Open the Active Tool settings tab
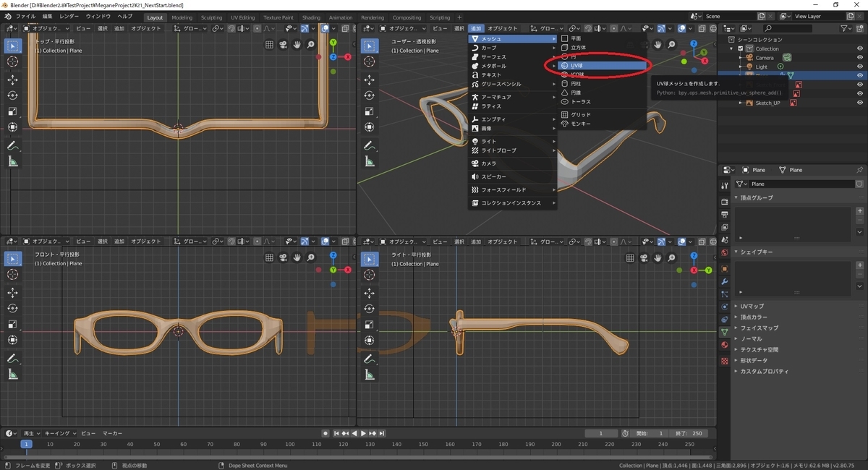The image size is (868, 470). coord(725,185)
